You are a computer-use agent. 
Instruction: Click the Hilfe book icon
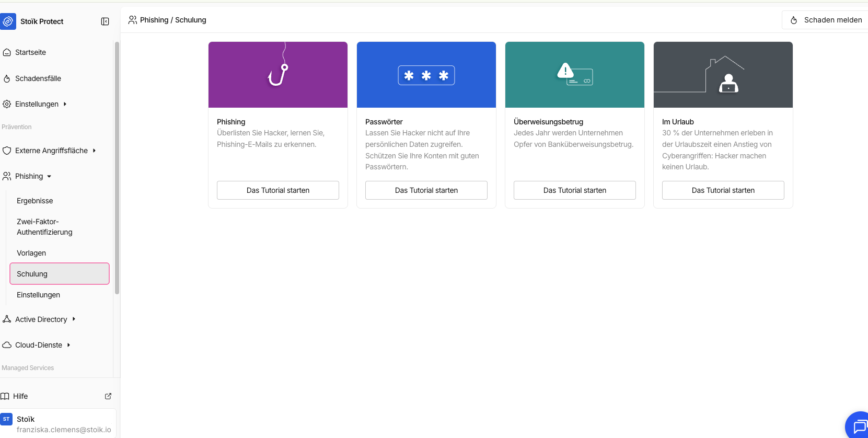tap(5, 396)
